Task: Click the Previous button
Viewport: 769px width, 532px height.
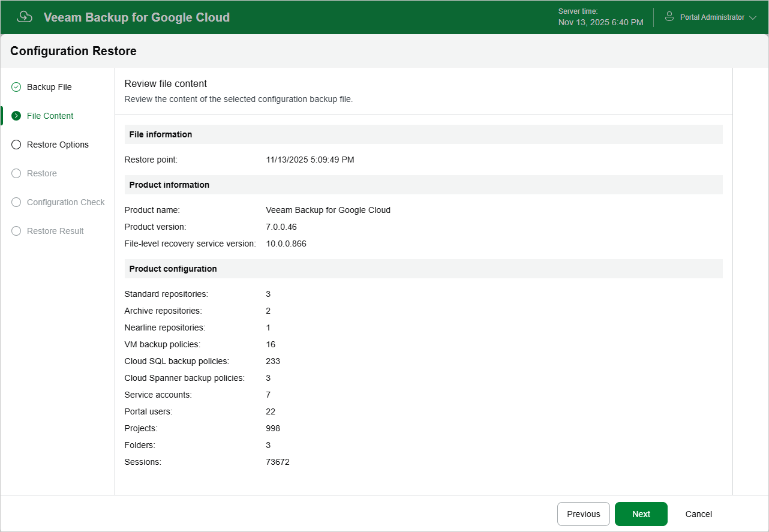Action: click(584, 514)
